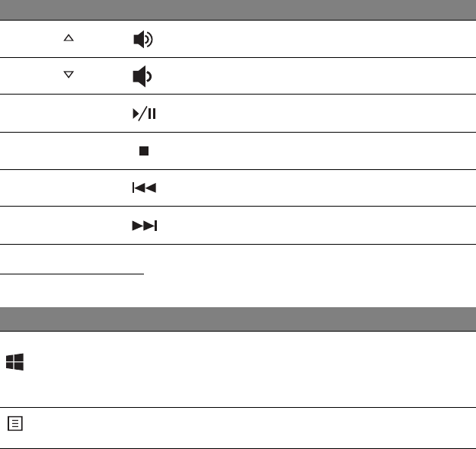Click the blank cell left of stop icon
Viewport: 476px width, 449px height.
click(61, 151)
